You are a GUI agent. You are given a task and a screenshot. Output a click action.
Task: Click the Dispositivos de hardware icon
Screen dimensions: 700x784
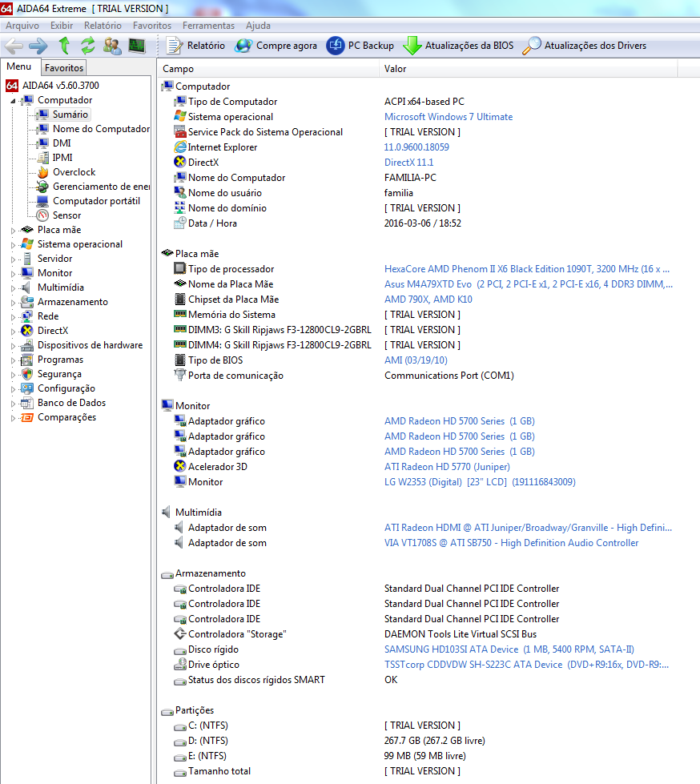click(x=27, y=345)
